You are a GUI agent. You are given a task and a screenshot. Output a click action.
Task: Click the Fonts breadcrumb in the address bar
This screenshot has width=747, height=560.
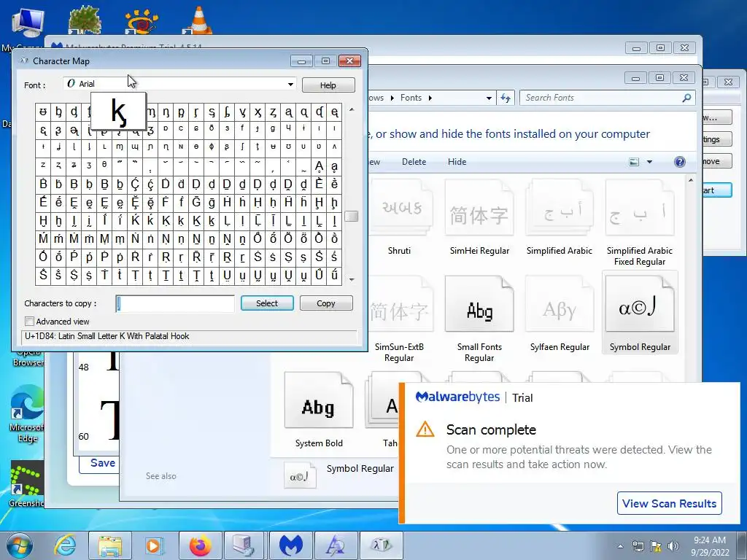click(x=411, y=98)
